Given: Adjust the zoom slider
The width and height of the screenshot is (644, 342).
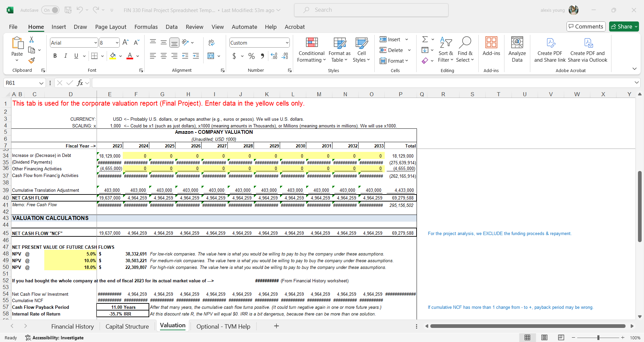Looking at the screenshot, I should 598,338.
